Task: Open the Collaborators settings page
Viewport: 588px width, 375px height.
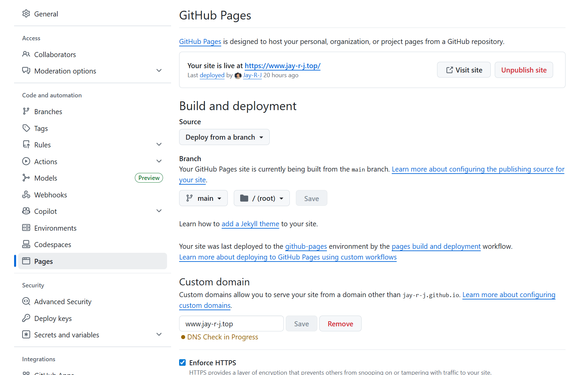Action: 55,54
